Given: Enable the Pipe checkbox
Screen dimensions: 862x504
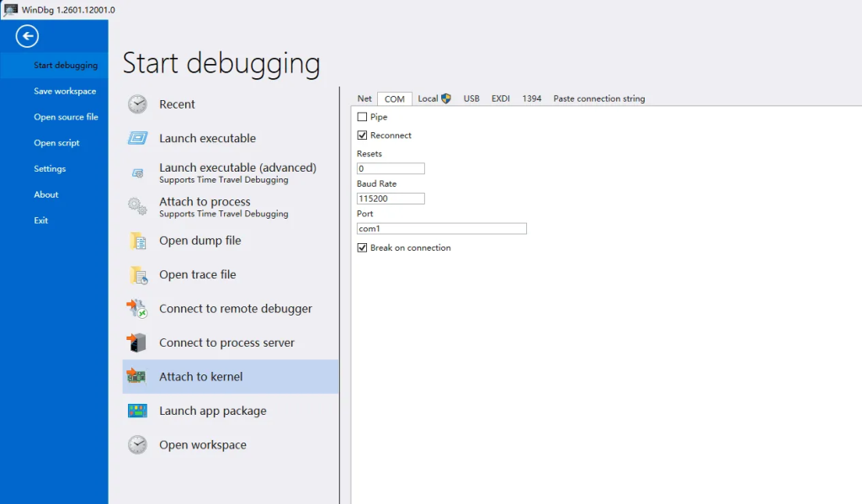Looking at the screenshot, I should [x=362, y=117].
